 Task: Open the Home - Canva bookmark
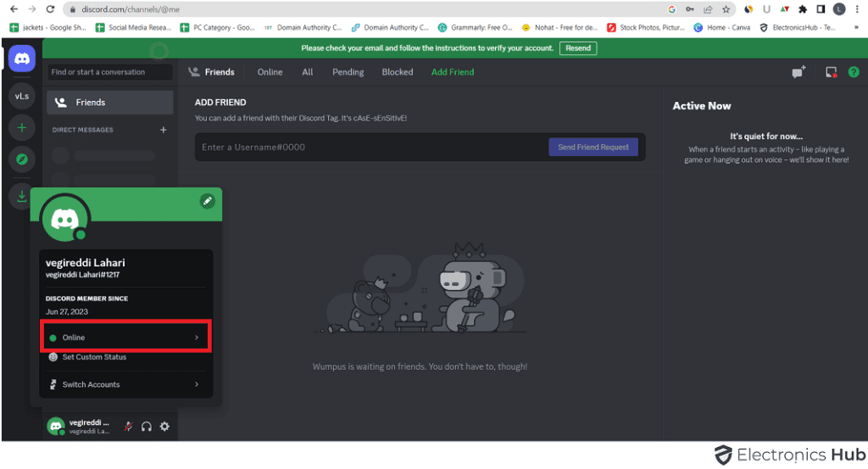point(722,28)
